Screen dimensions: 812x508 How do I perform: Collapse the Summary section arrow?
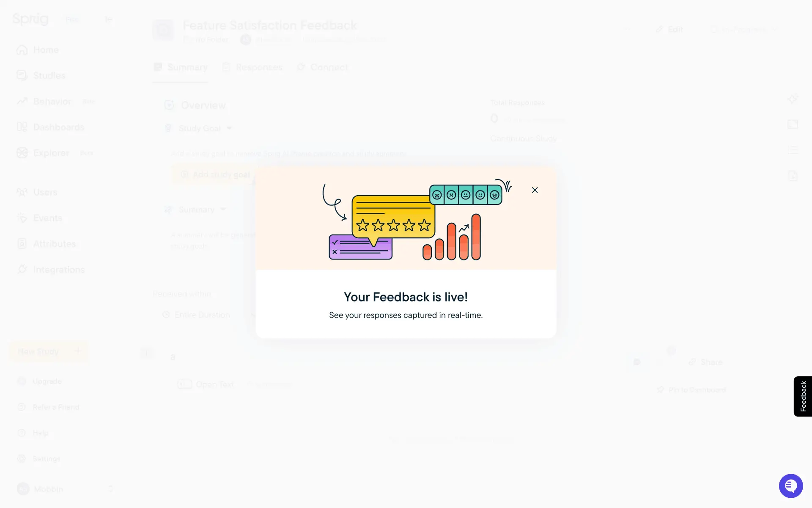[223, 209]
